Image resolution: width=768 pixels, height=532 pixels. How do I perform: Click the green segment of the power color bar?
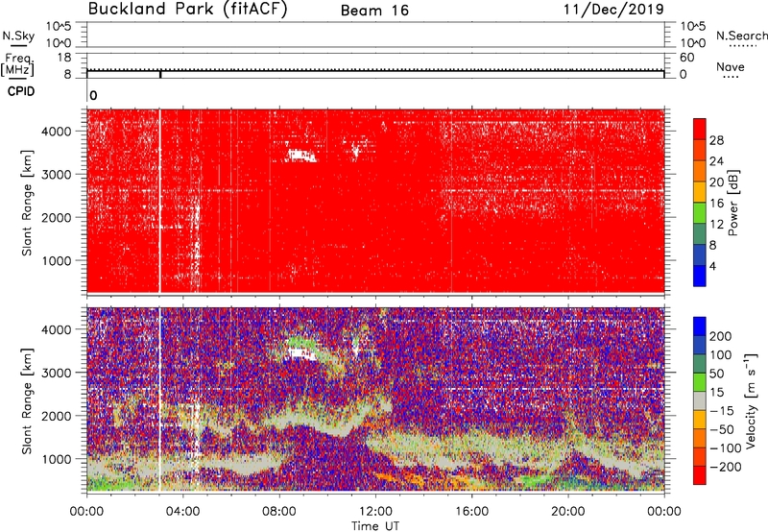pyautogui.click(x=700, y=213)
